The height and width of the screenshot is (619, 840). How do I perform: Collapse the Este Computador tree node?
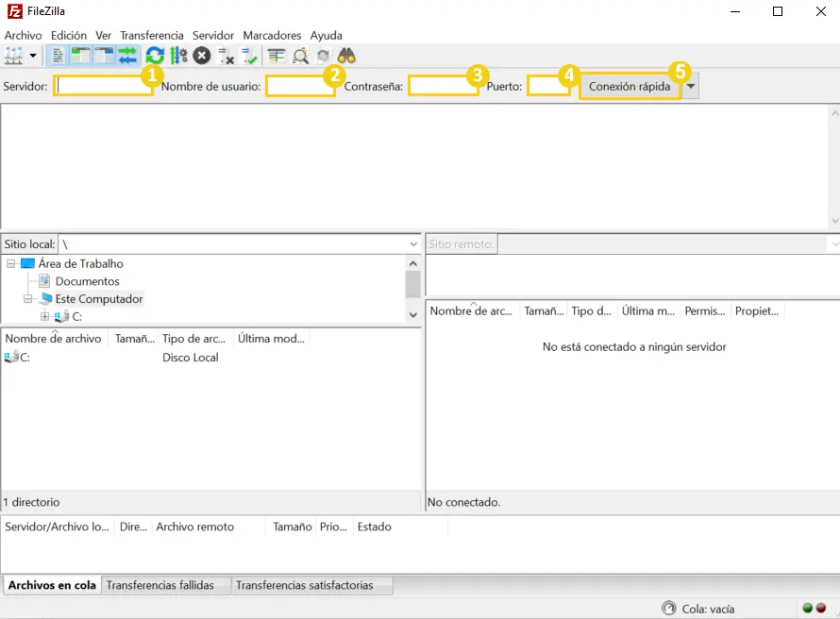coord(28,299)
